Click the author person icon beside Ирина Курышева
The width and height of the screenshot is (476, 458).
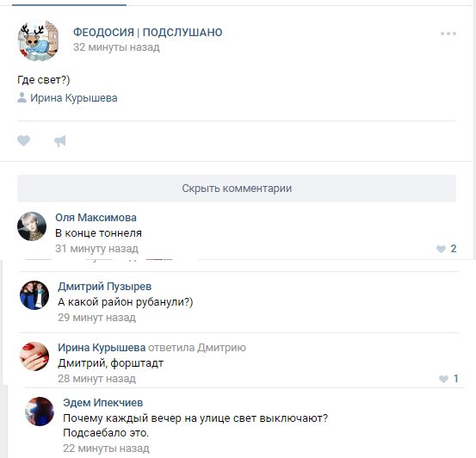pyautogui.click(x=22, y=97)
